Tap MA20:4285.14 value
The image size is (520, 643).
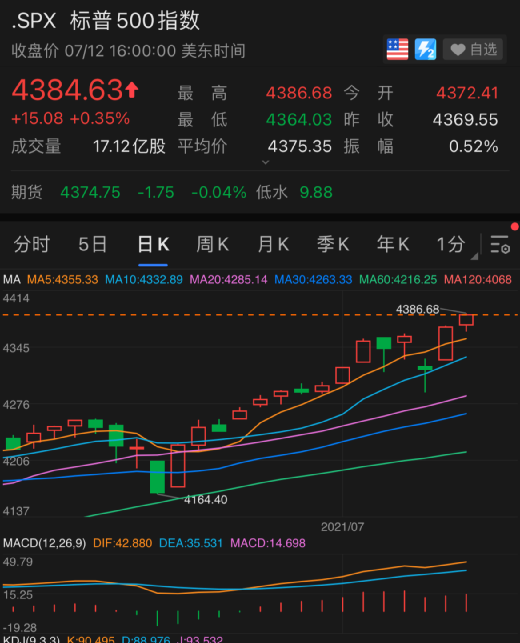click(x=228, y=280)
